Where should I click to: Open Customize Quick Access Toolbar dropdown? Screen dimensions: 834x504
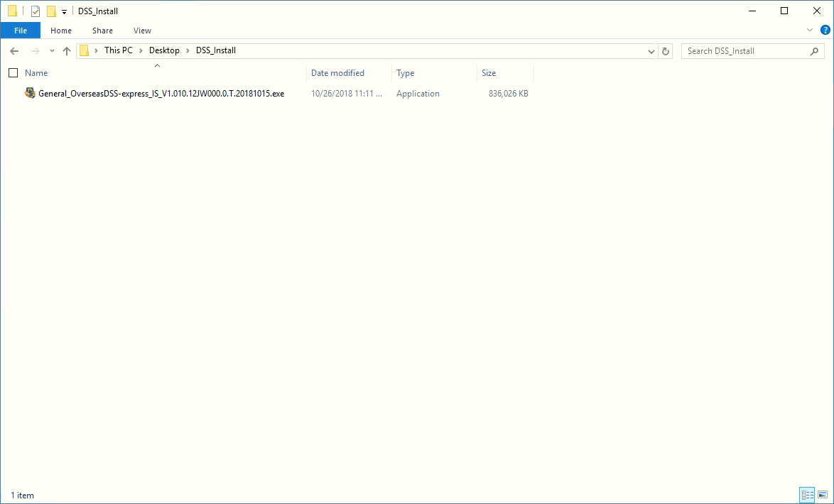[x=64, y=11]
